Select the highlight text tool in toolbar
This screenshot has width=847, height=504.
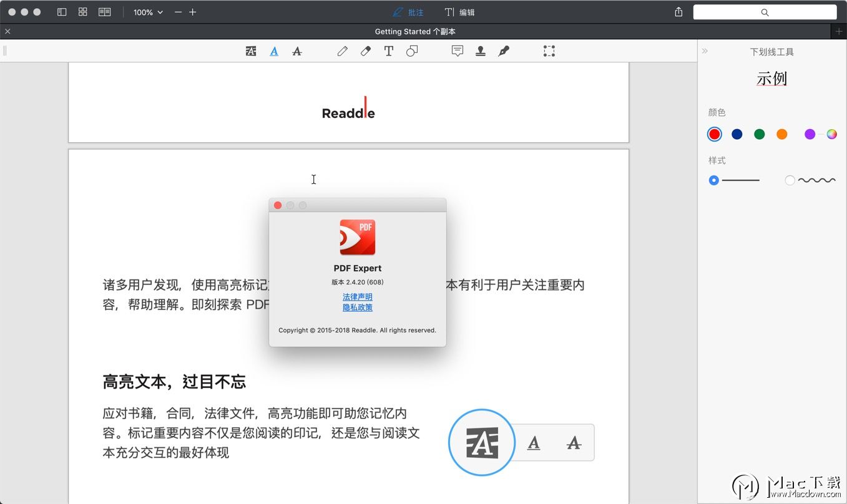tap(251, 51)
